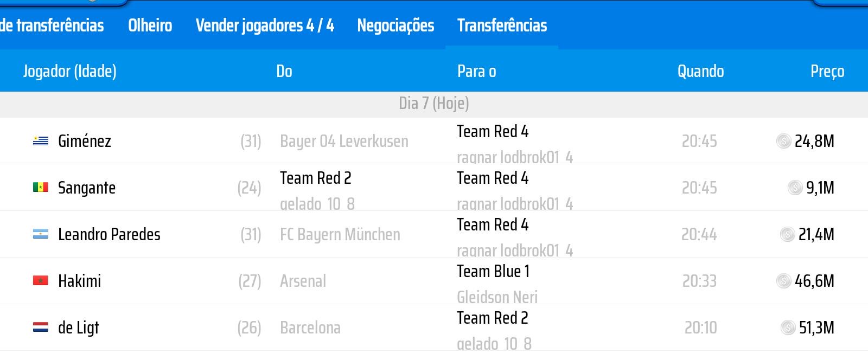868x353 pixels.
Task: Open Team Blue 1 club link
Action: pos(493,271)
